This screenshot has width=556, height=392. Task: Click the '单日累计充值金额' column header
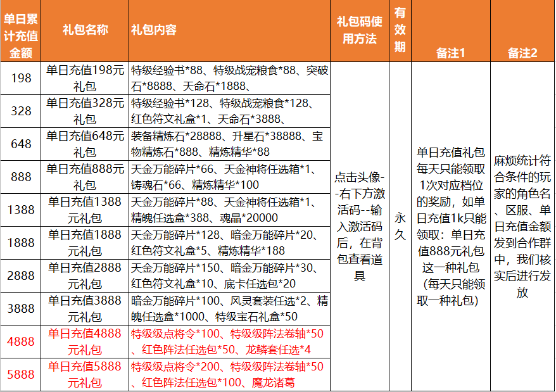pyautogui.click(x=20, y=31)
